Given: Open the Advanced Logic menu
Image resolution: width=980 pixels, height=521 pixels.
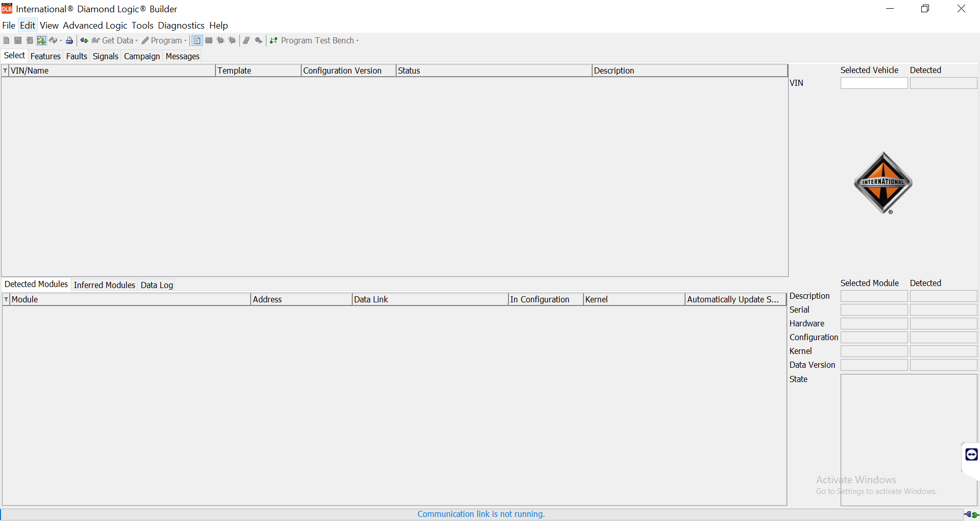Looking at the screenshot, I should tap(95, 25).
